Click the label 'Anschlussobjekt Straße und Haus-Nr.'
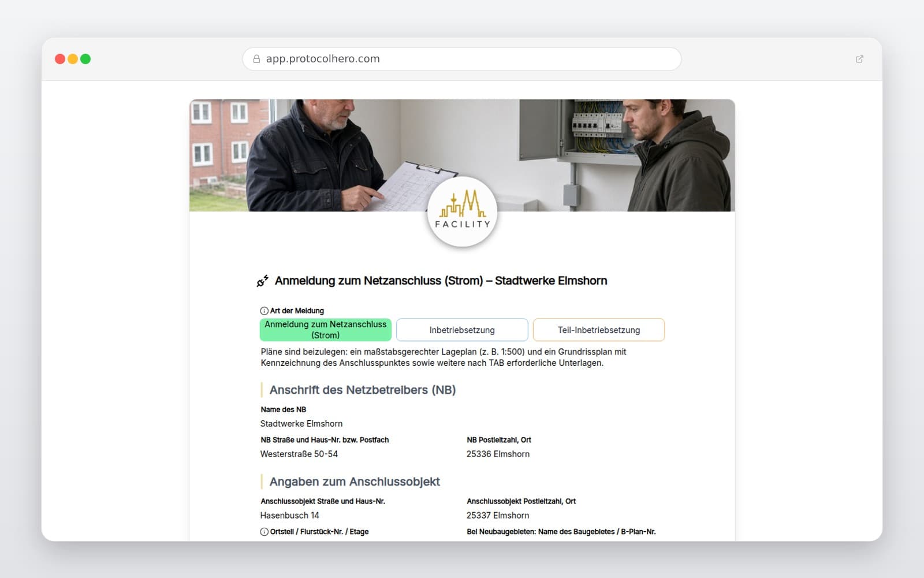924x578 pixels. click(323, 502)
